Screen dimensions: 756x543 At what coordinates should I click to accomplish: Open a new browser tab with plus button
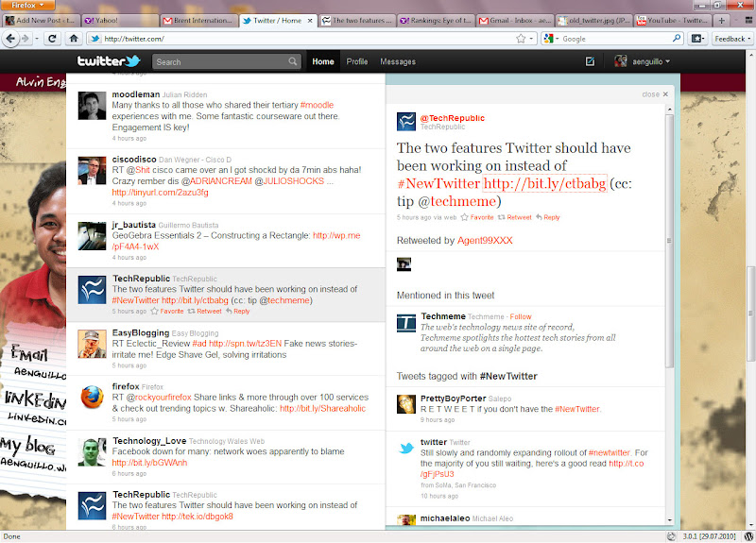pyautogui.click(x=721, y=20)
